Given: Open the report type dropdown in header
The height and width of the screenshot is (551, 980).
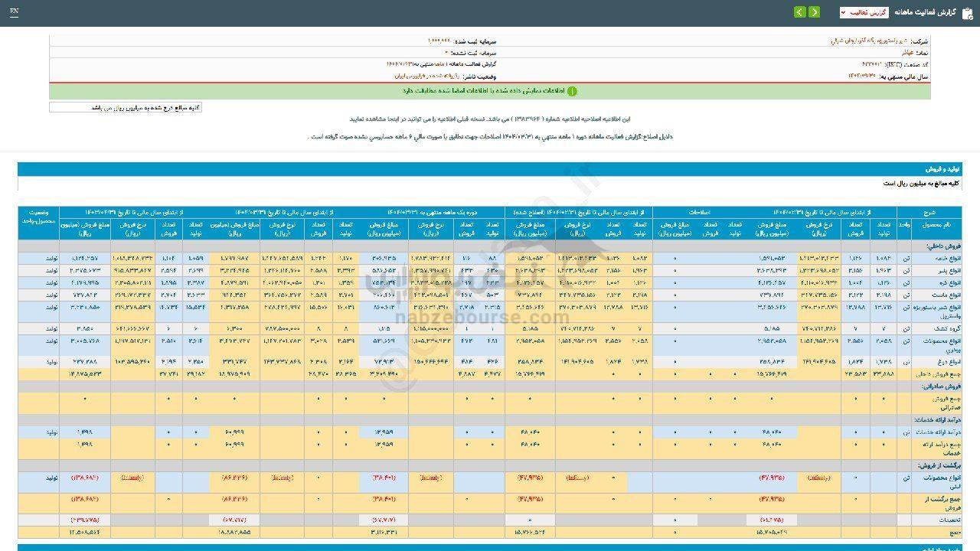Looking at the screenshot, I should [864, 12].
